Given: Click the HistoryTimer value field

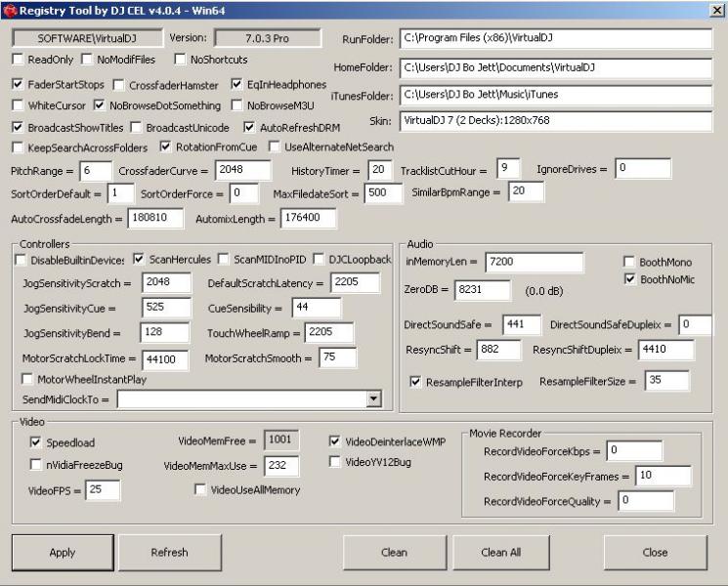Looking at the screenshot, I should (380, 170).
